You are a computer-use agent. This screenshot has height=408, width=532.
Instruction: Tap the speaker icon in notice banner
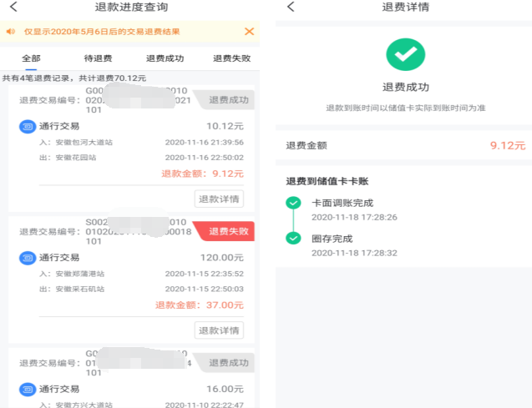point(11,32)
